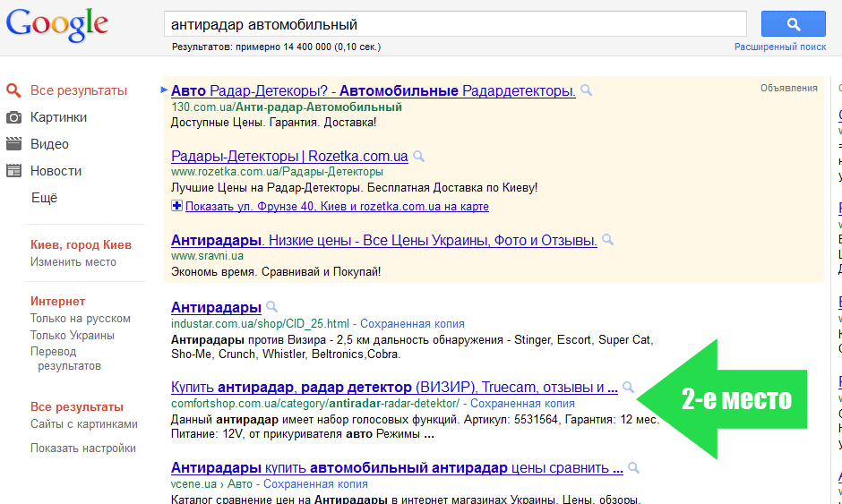The width and height of the screenshot is (842, 504).
Task: Click the red magnifier icon beside Все результаты
Action: (x=13, y=90)
